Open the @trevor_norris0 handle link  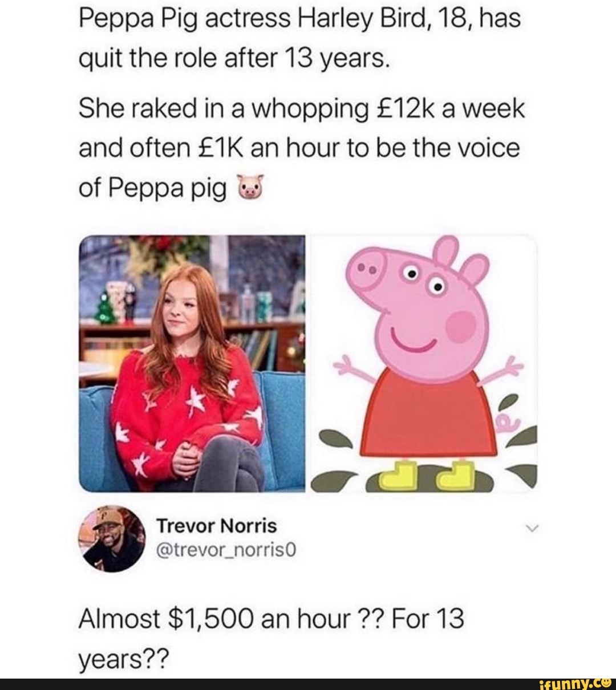click(220, 550)
